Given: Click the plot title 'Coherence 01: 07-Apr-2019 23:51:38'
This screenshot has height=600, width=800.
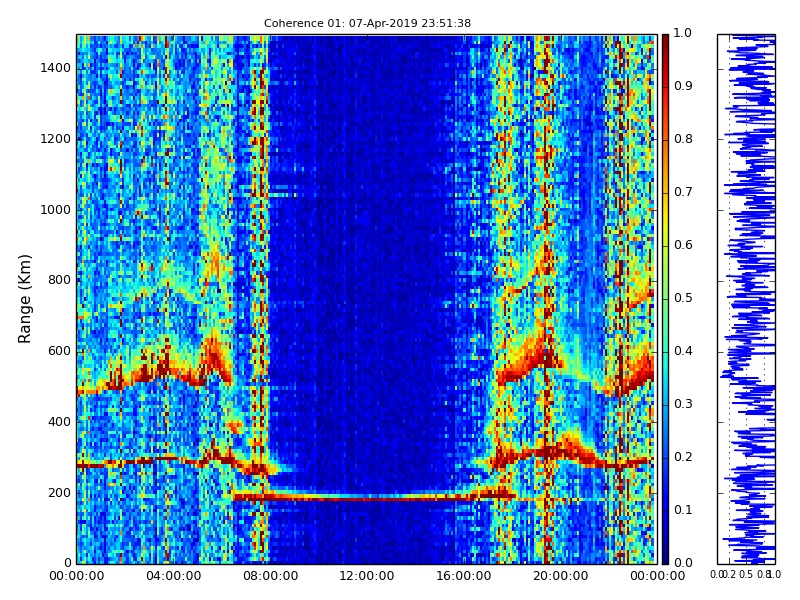Looking at the screenshot, I should point(367,23).
